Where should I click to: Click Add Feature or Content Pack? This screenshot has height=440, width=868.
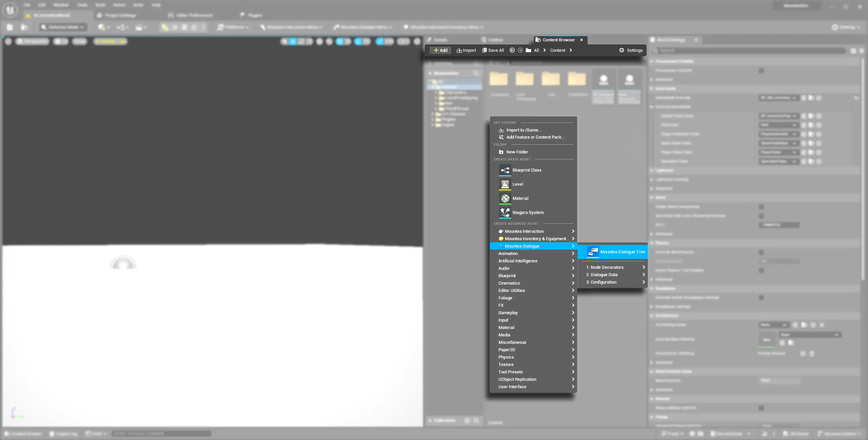[x=535, y=137]
